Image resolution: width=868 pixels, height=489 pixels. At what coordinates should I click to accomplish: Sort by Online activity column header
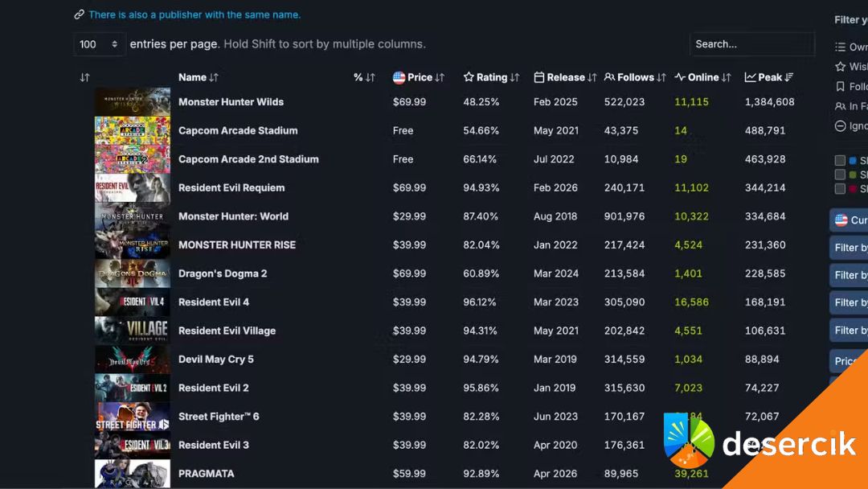pos(702,77)
